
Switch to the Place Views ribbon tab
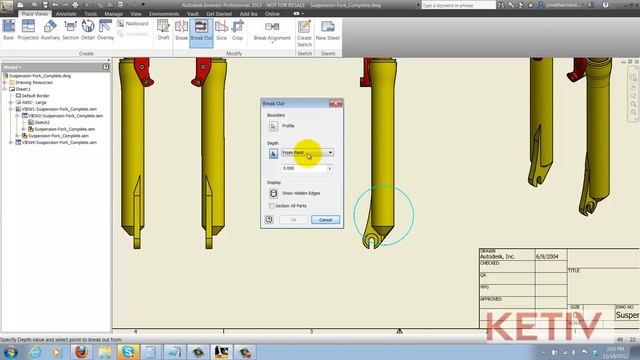(35, 14)
